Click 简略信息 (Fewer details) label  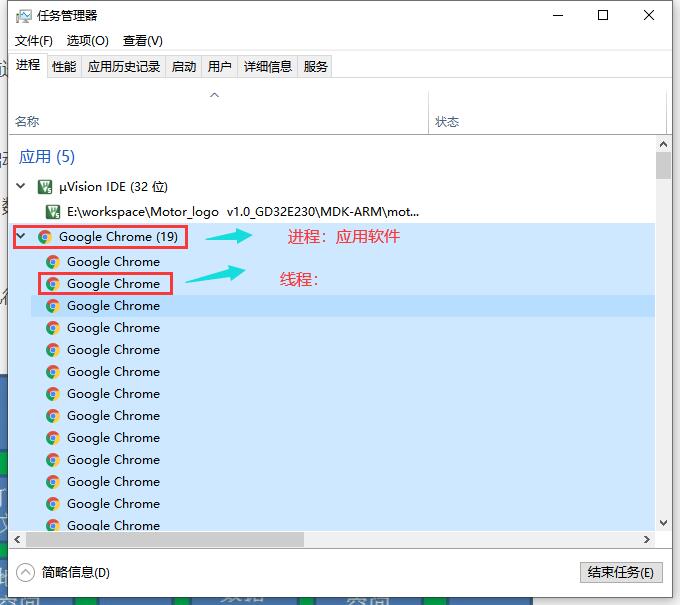click(x=75, y=572)
